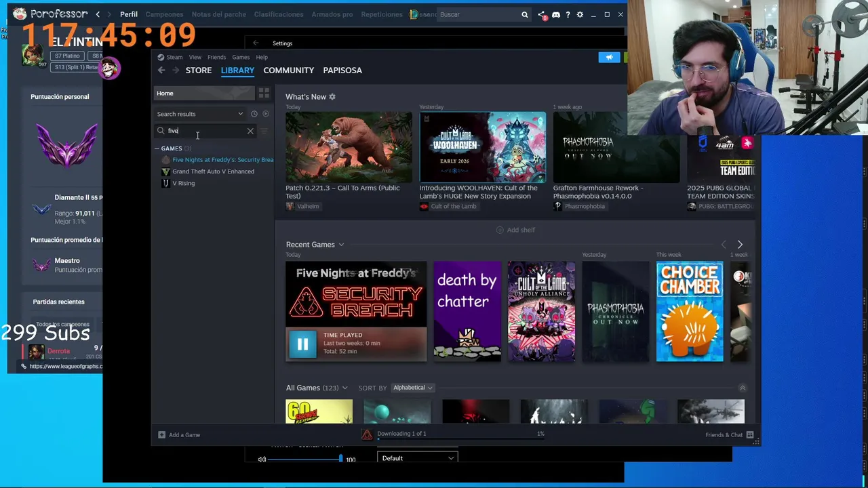The width and height of the screenshot is (868, 488).
Task: Switch library to grid collections view
Action: coord(264,93)
